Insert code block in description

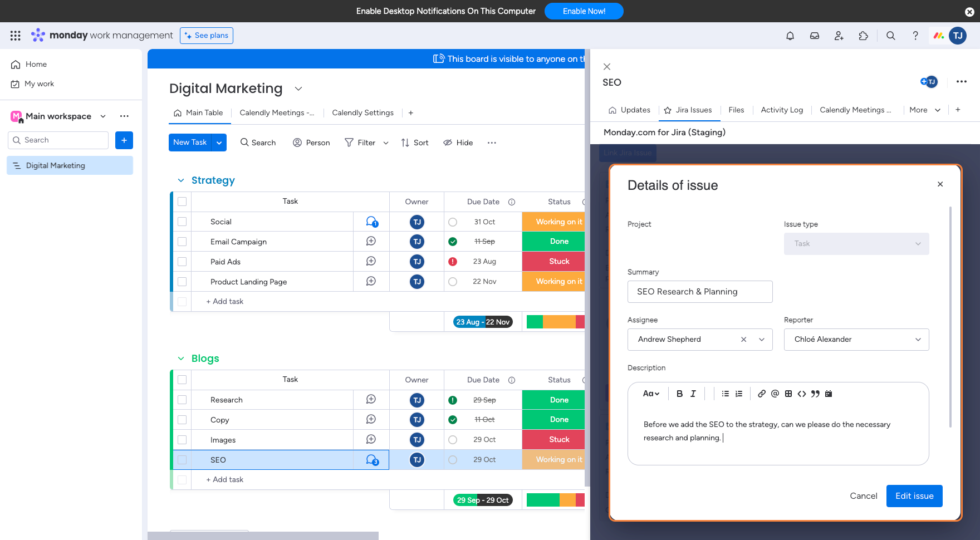tap(801, 394)
